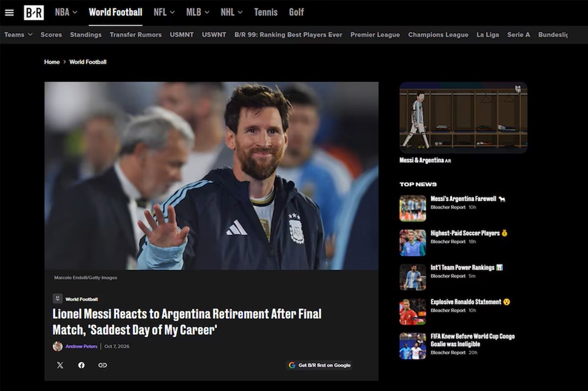The width and height of the screenshot is (588, 391).
Task: Click Get B/R first on Google
Action: (x=319, y=365)
